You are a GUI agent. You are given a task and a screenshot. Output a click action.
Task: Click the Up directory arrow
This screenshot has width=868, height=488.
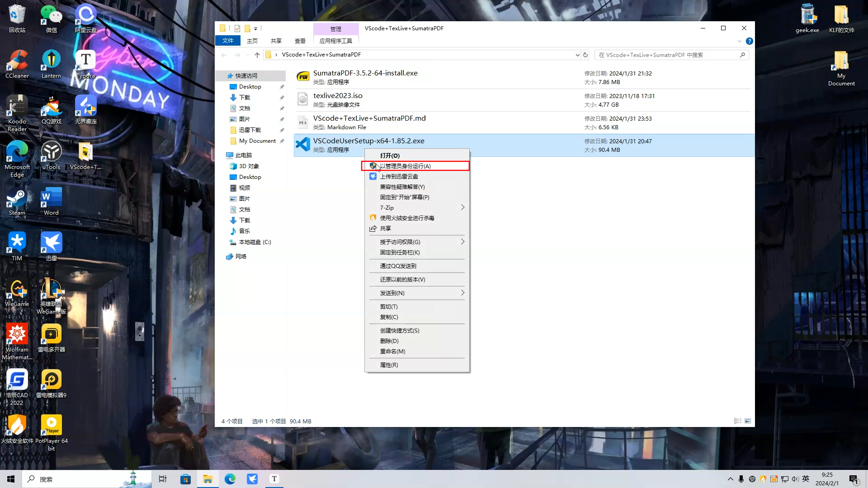pyautogui.click(x=257, y=55)
